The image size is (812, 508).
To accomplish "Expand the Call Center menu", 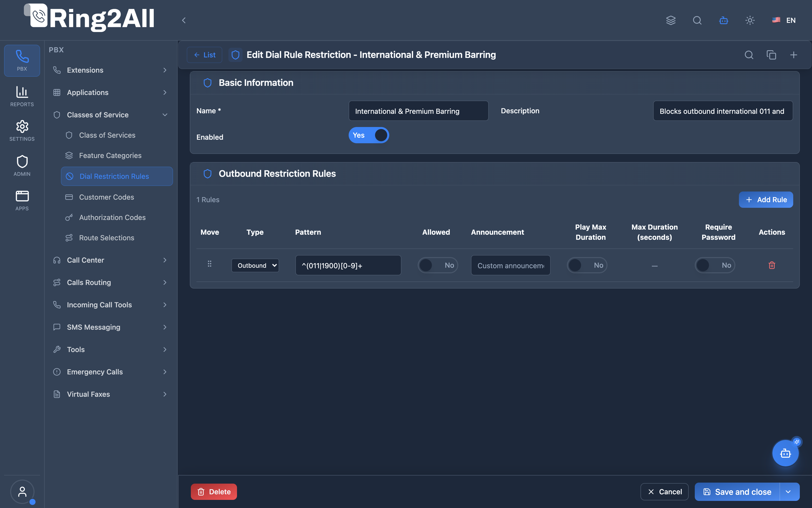I will coord(110,260).
